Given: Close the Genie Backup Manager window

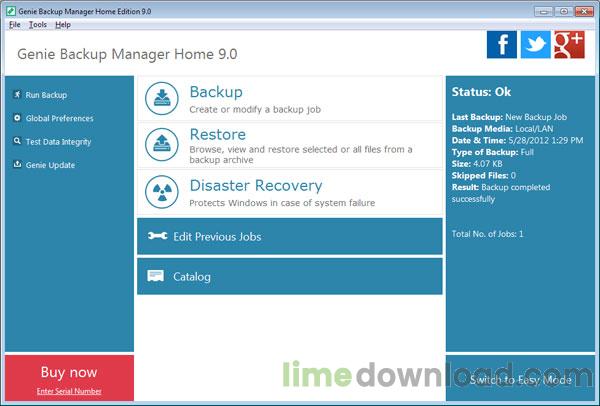Looking at the screenshot, I should 584,11.
